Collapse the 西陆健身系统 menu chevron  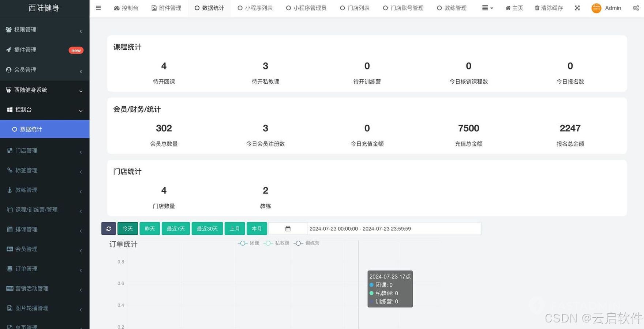(x=81, y=91)
